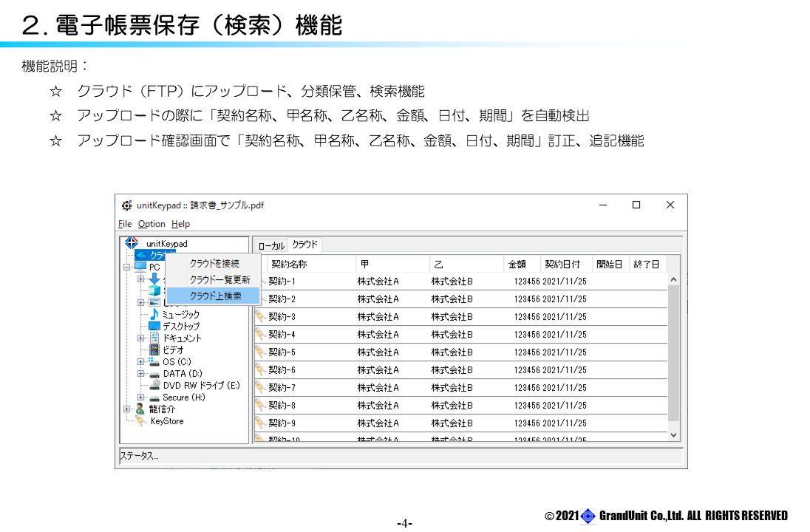The width and height of the screenshot is (810, 532).
Task: Choose クラウド上検索 from context menu
Action: (x=215, y=296)
